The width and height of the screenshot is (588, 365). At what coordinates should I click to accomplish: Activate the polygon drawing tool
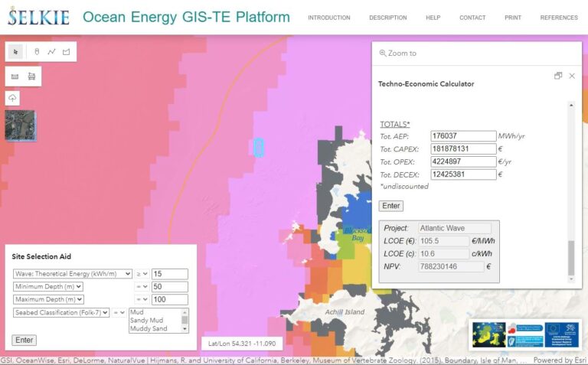(x=67, y=52)
